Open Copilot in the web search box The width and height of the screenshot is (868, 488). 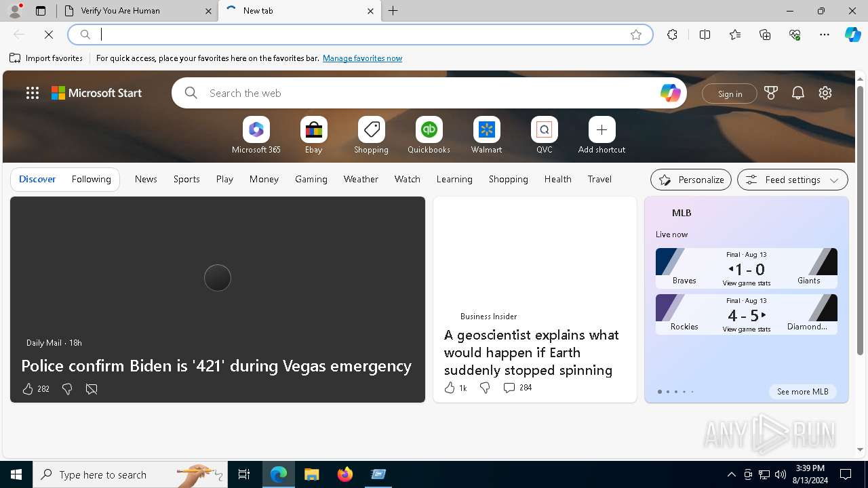pyautogui.click(x=670, y=93)
